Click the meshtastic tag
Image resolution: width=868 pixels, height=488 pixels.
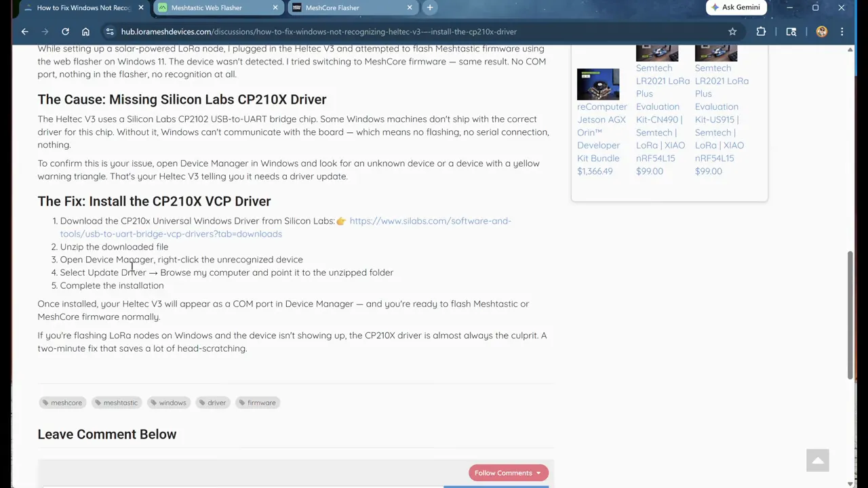pyautogui.click(x=116, y=403)
